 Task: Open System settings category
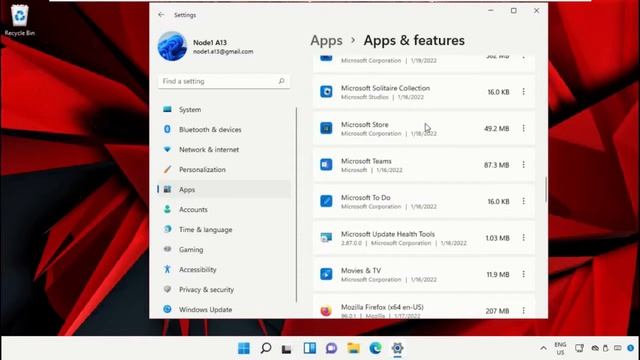click(x=224, y=109)
